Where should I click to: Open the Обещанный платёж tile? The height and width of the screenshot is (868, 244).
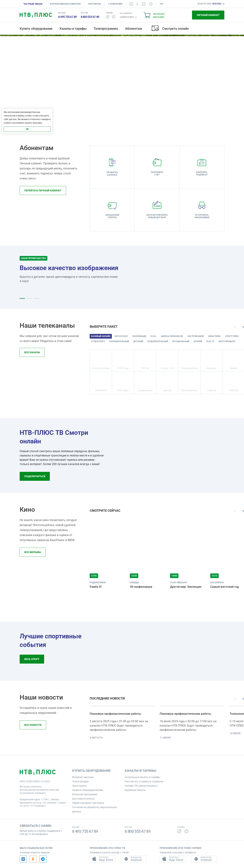[112, 210]
